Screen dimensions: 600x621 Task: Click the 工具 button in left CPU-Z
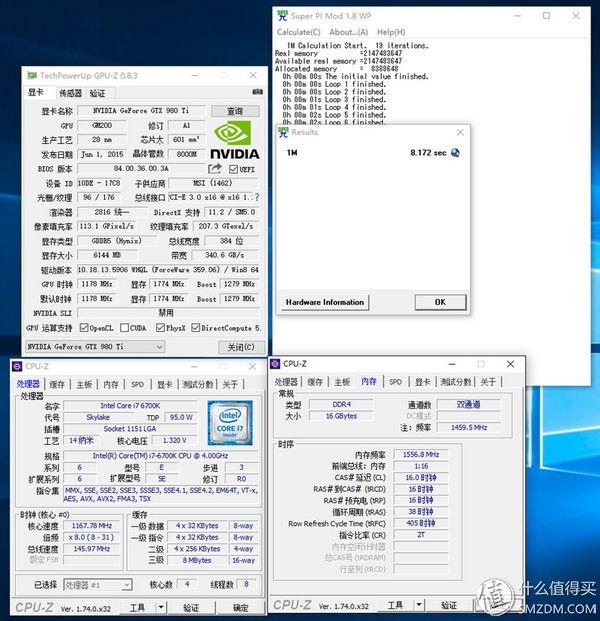[x=137, y=607]
